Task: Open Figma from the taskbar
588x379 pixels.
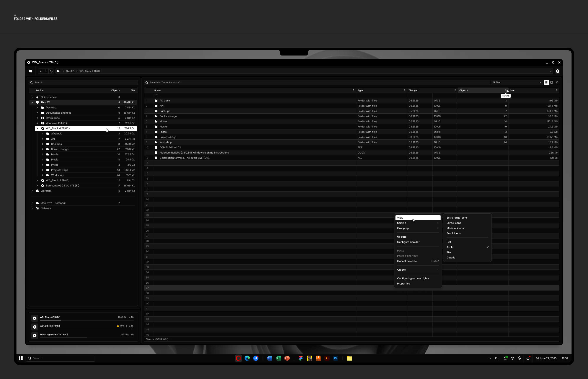Action: (301, 358)
